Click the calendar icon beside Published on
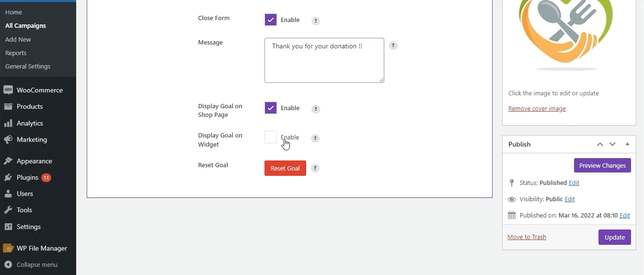This screenshot has height=275, width=644. [512, 216]
